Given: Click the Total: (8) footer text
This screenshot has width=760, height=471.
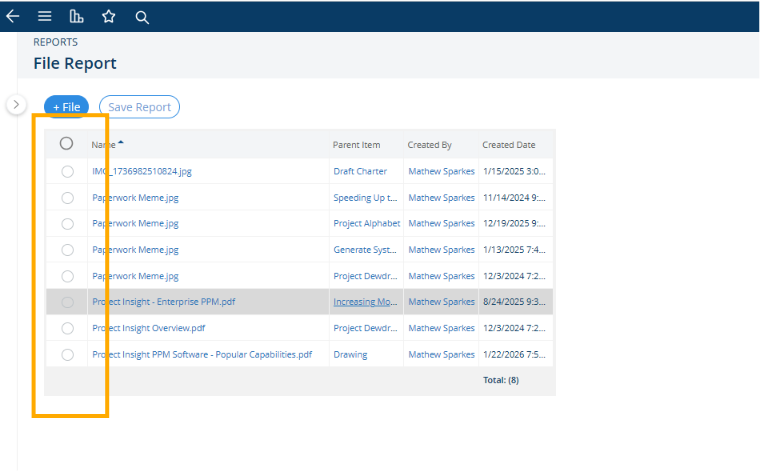Looking at the screenshot, I should point(501,380).
